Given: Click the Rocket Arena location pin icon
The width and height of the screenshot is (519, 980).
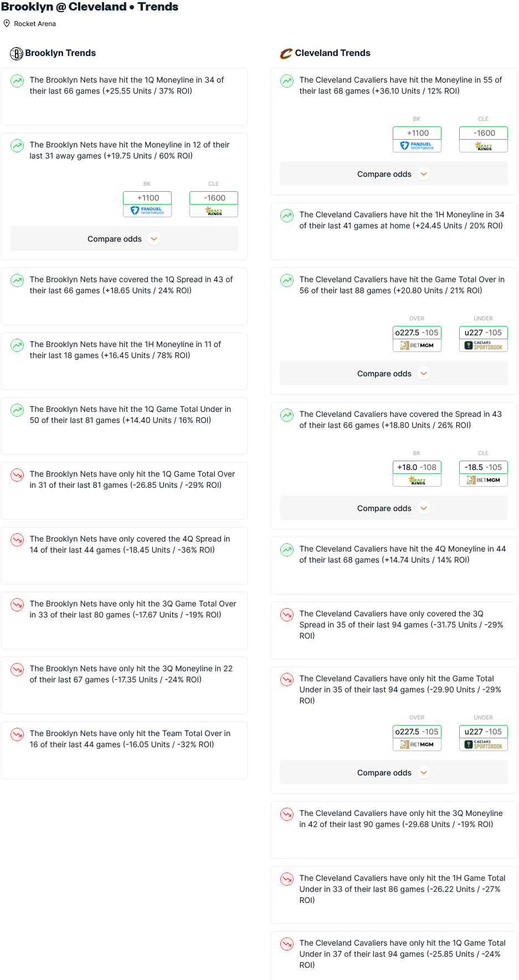Looking at the screenshot, I should click(7, 23).
